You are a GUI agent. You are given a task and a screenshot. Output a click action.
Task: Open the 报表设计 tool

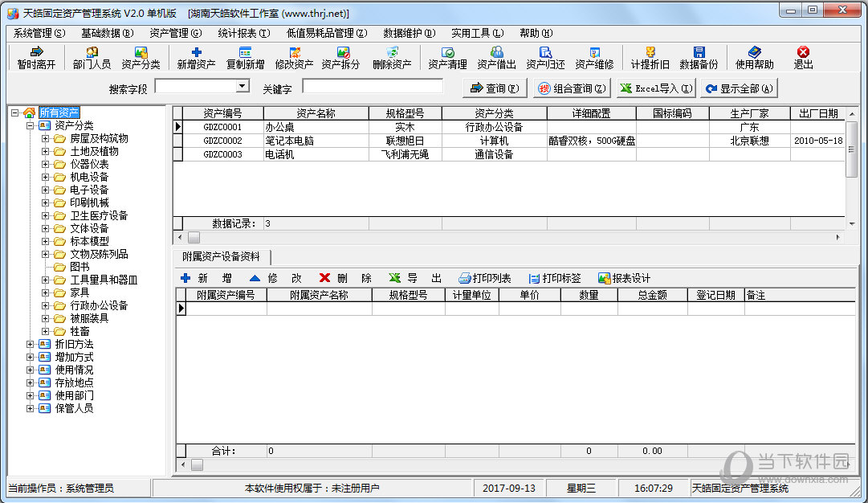pos(624,278)
